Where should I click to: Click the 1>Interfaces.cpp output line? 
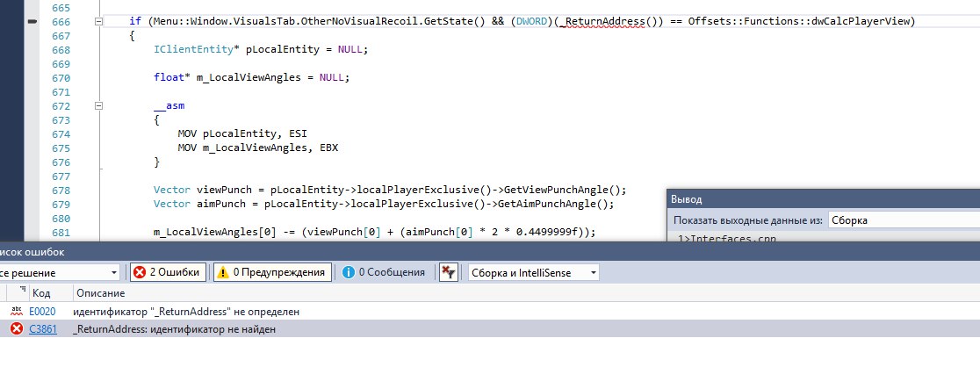(x=727, y=238)
